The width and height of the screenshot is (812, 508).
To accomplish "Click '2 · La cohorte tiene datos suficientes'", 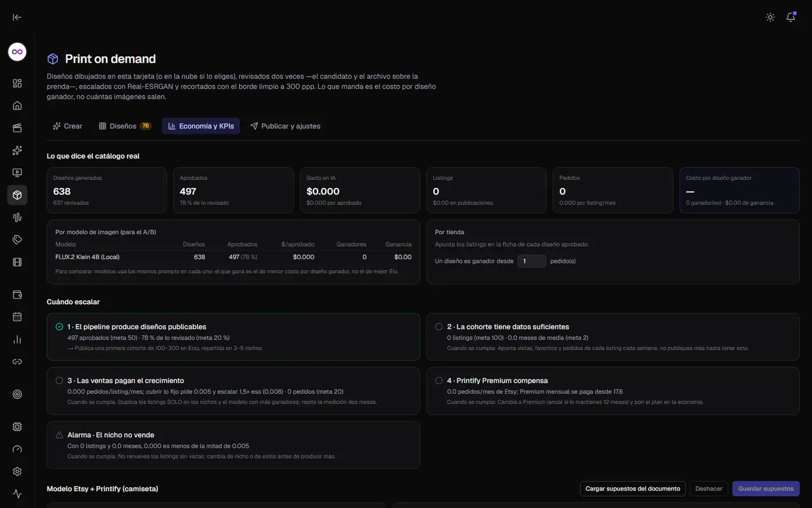I will pos(508,327).
